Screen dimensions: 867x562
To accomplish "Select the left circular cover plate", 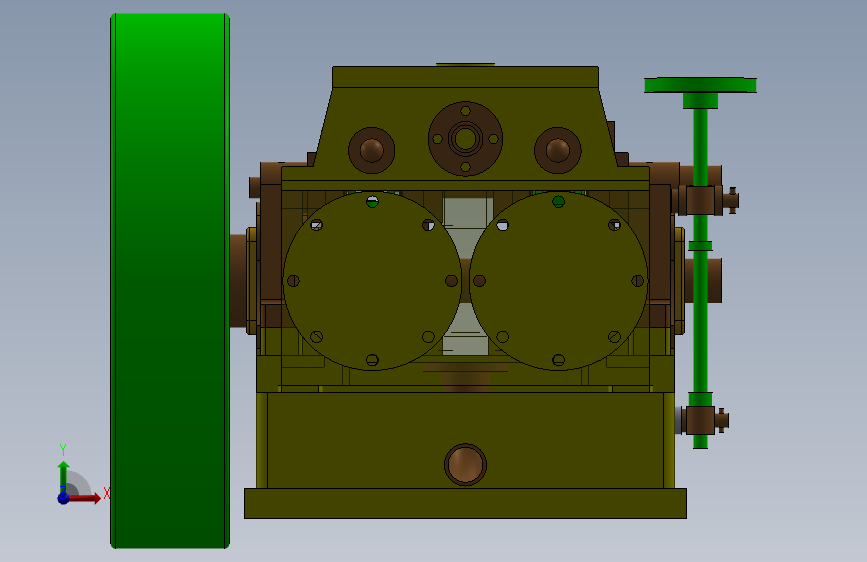I will 372,281.
